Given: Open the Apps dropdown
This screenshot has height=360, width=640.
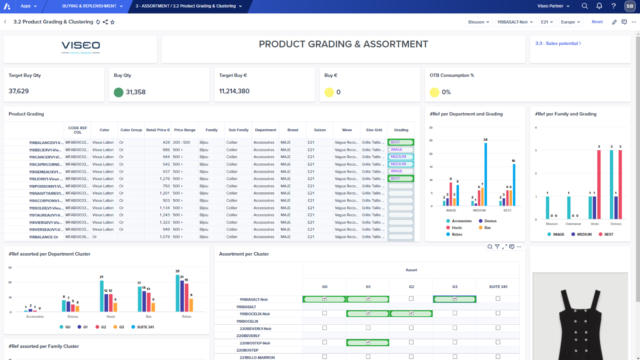Looking at the screenshot, I should (28, 6).
